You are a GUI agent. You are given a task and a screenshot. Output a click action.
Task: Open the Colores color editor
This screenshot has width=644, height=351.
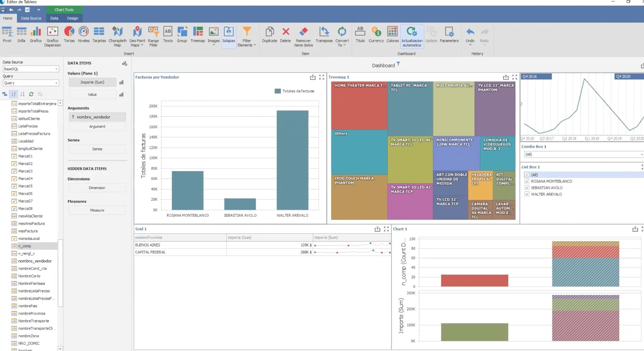(393, 34)
